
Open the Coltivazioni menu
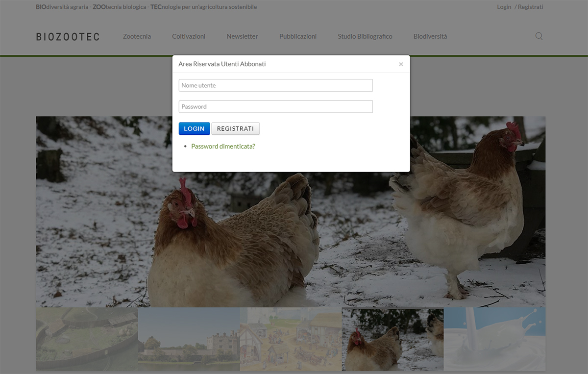189,36
